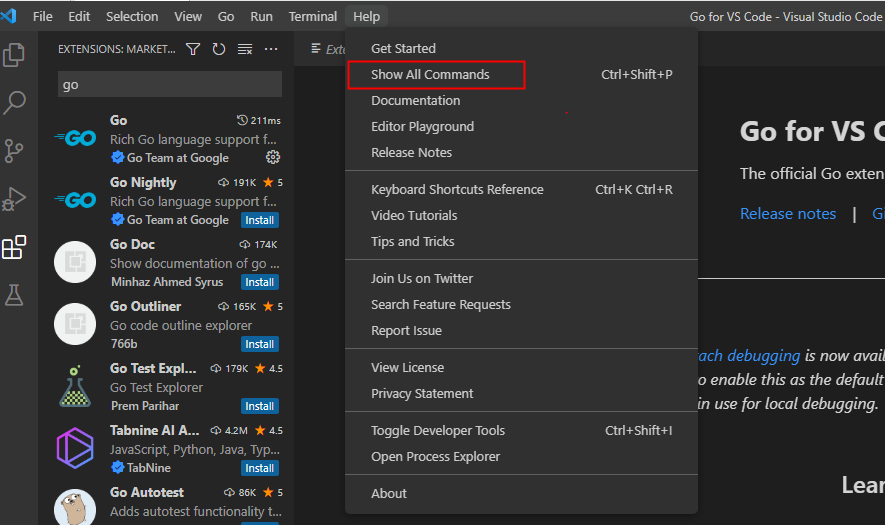Select the Go Autotest title in list

(147, 492)
